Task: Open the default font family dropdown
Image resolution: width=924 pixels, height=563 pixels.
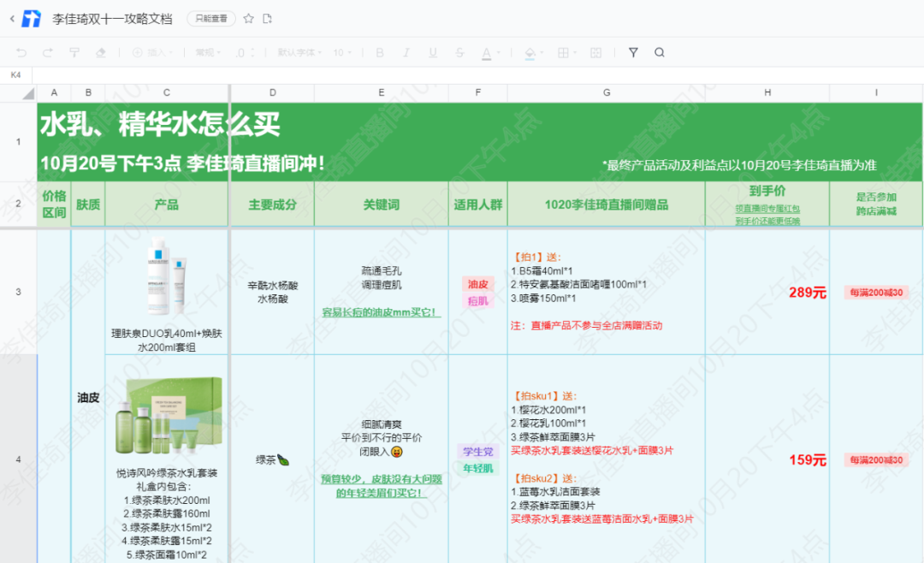Action: 299,53
